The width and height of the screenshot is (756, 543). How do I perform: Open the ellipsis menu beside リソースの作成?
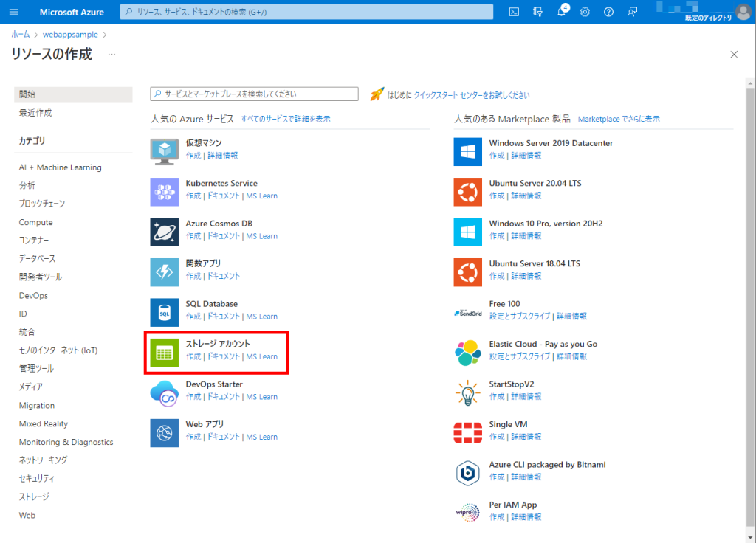(x=112, y=55)
